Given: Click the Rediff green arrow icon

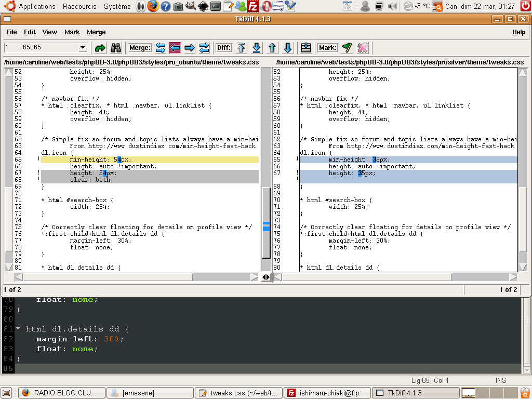Looking at the screenshot, I should pyautogui.click(x=100, y=48).
